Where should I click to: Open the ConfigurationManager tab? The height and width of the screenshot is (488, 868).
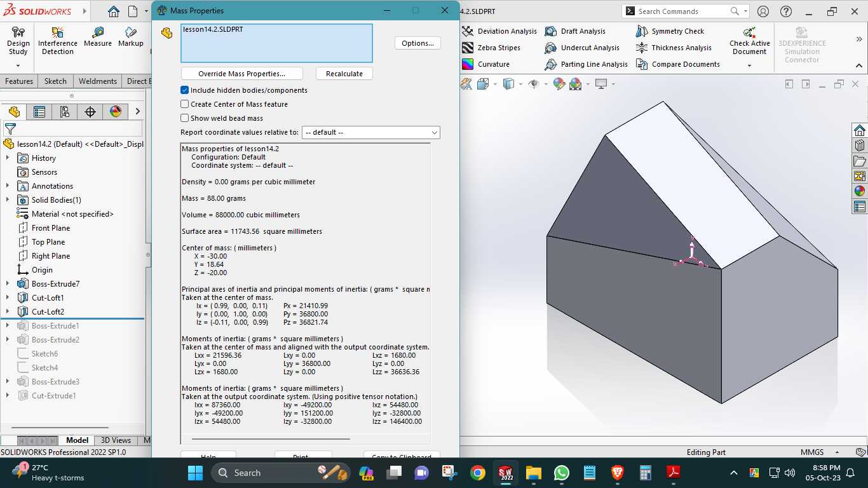click(65, 112)
